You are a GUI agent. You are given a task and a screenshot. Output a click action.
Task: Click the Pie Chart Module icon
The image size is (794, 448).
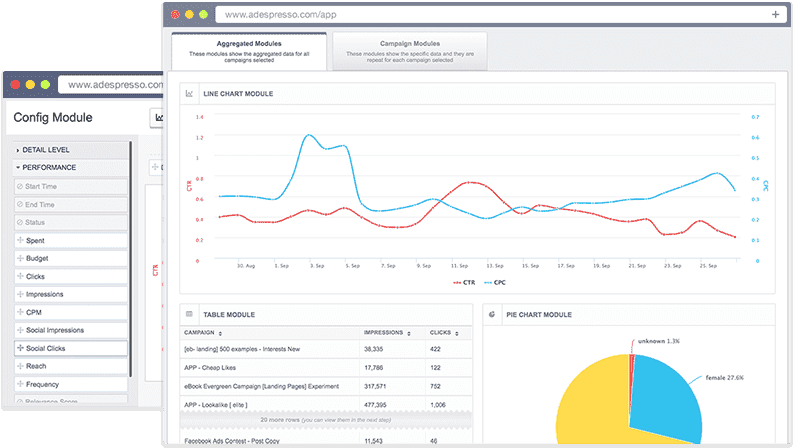[492, 314]
